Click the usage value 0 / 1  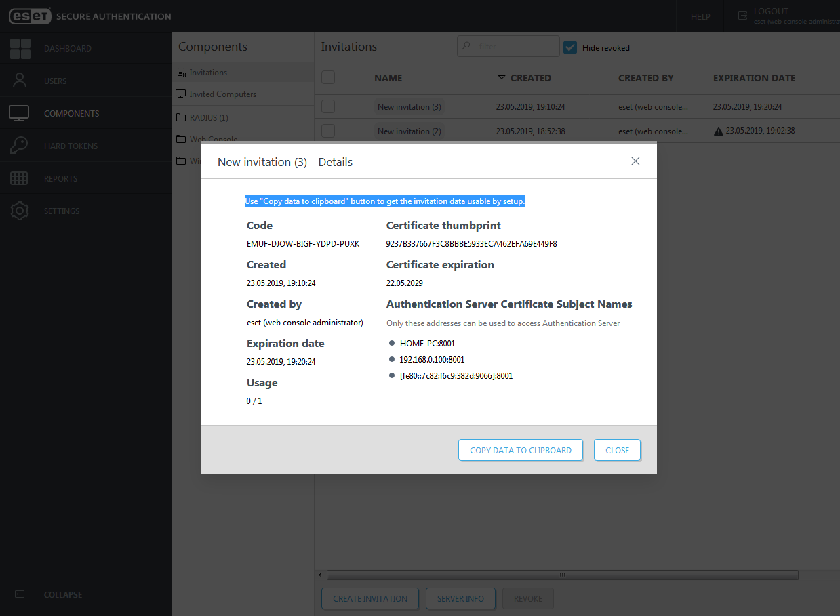coord(254,401)
